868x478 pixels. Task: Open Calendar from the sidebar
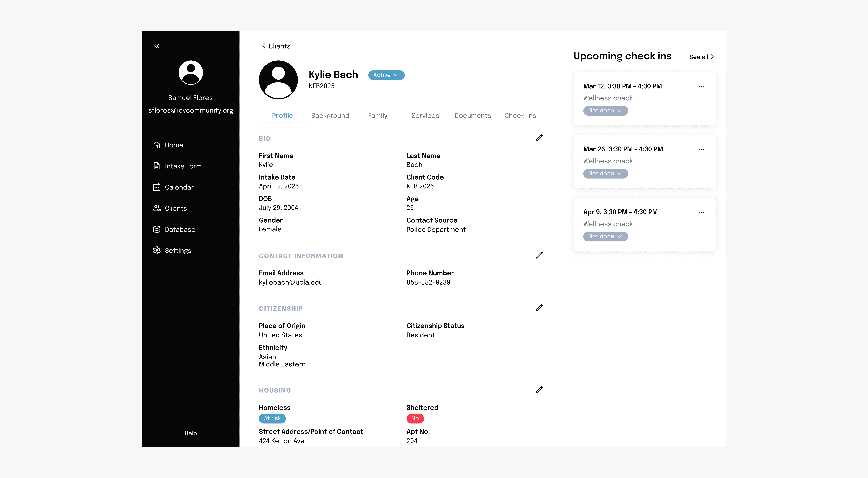pos(179,187)
